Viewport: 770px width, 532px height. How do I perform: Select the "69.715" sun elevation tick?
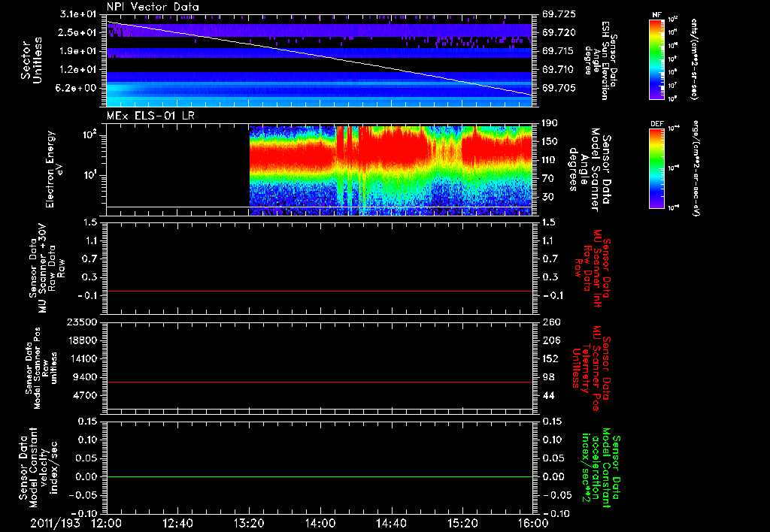[559, 51]
